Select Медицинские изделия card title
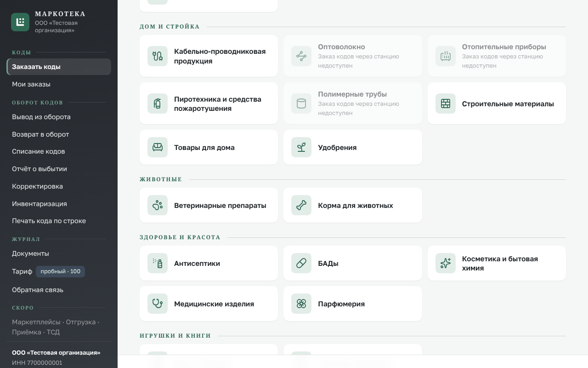588x368 pixels. (214, 304)
